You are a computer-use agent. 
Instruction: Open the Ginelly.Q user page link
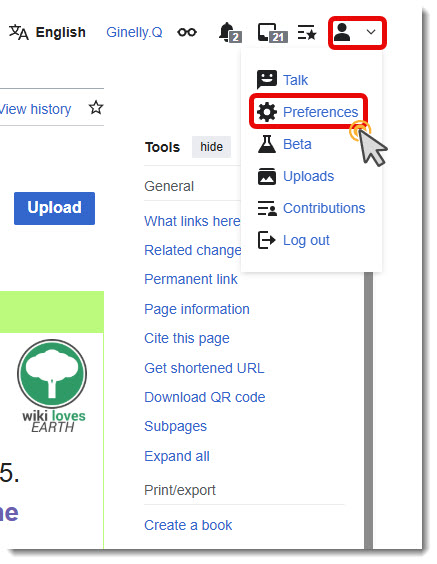134,32
